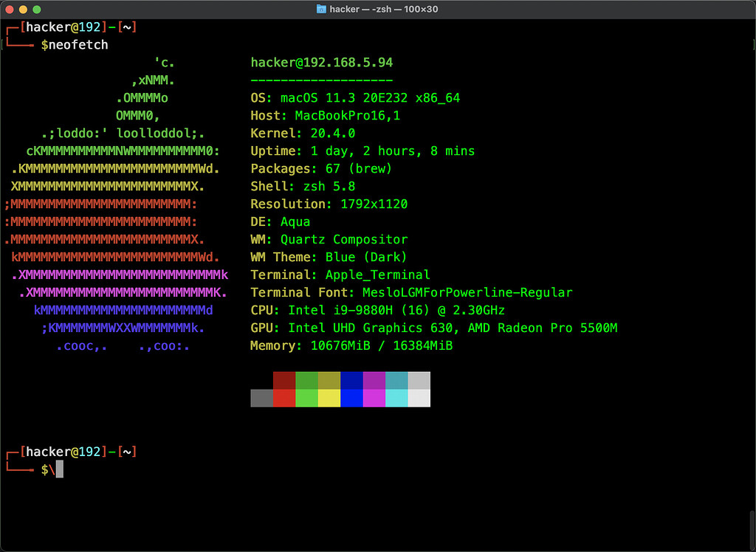The height and width of the screenshot is (552, 756).
Task: Click the white swatch at the palette's right end
Action: (x=419, y=399)
